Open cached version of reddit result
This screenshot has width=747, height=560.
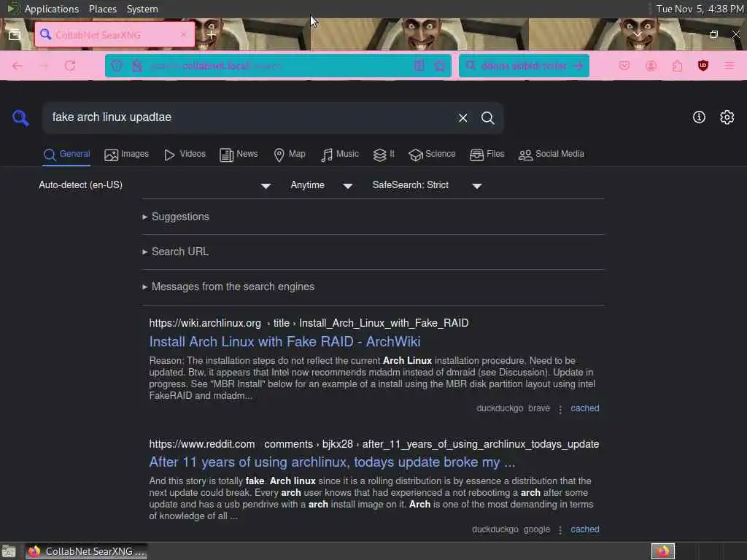584,529
